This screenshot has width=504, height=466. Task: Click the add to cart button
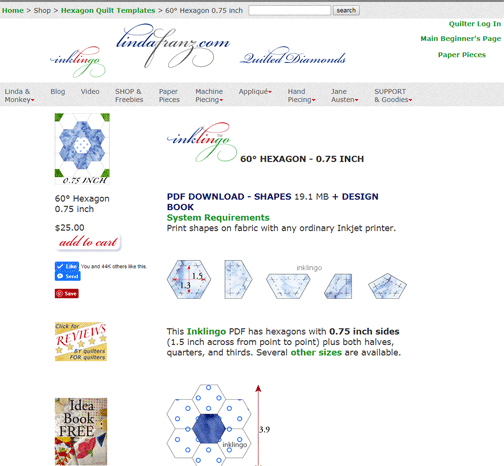(88, 242)
